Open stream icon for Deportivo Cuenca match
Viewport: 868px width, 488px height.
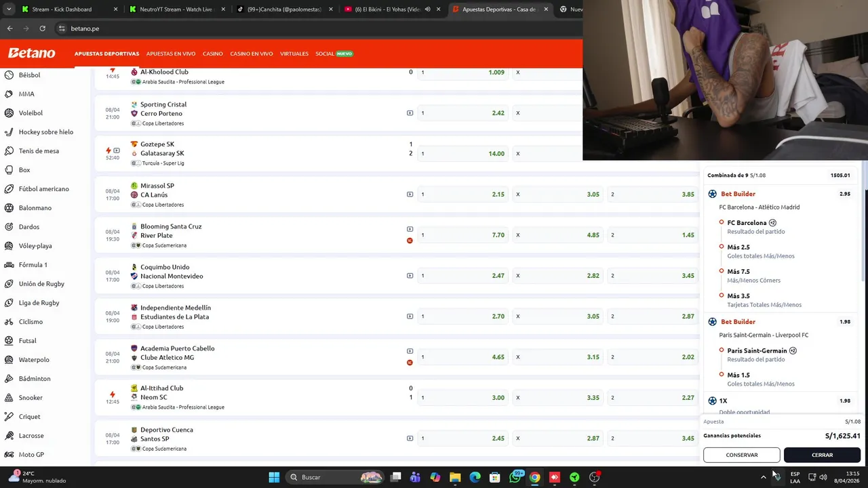coord(410,439)
